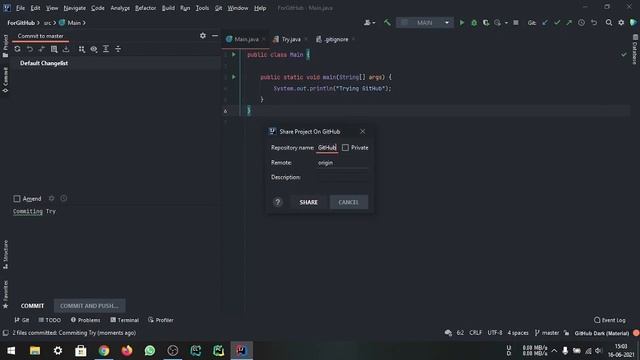Click the Windows Start button
This screenshot has width=640, height=360.
pyautogui.click(x=11, y=351)
